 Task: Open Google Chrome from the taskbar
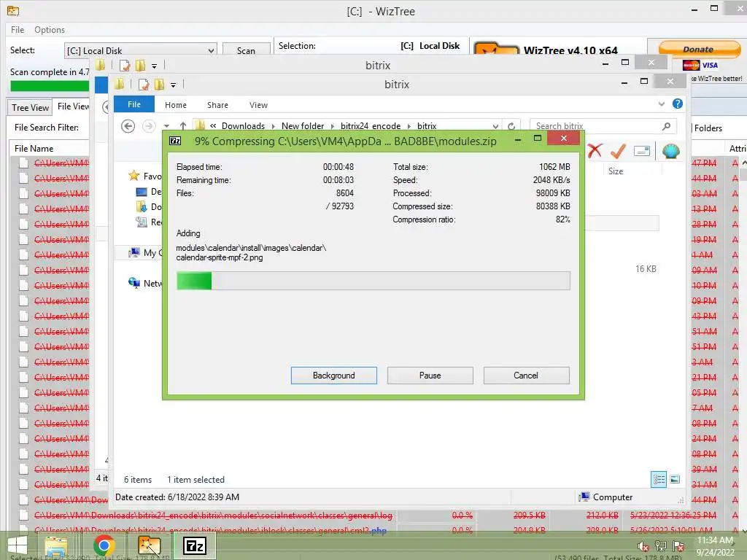pos(104,545)
